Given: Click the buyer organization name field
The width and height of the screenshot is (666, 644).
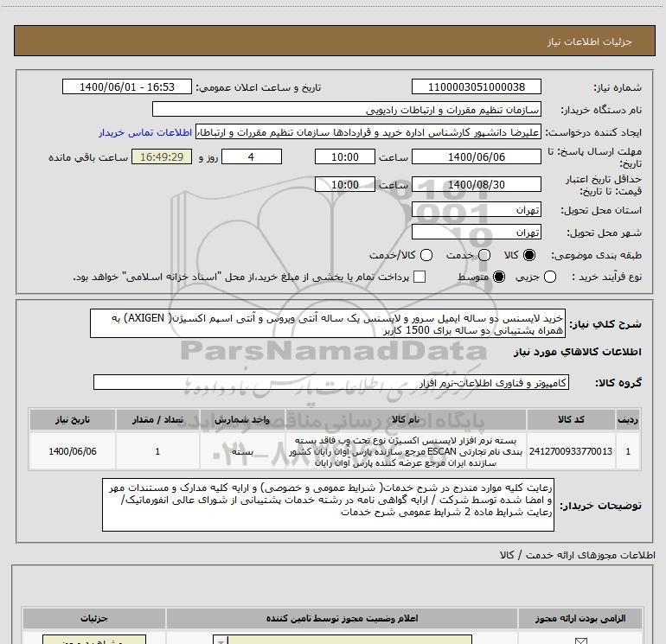Looking at the screenshot, I should pos(347,110).
